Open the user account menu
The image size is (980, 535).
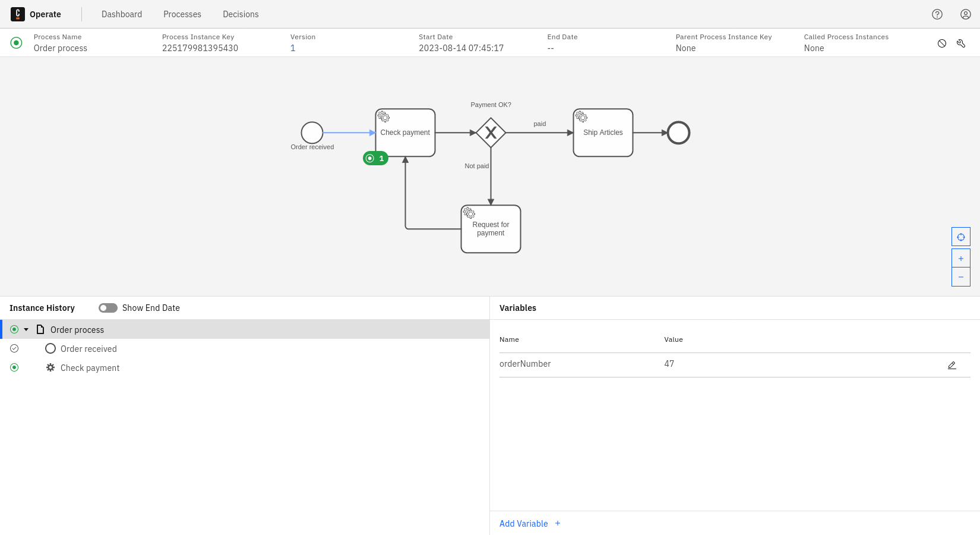965,14
